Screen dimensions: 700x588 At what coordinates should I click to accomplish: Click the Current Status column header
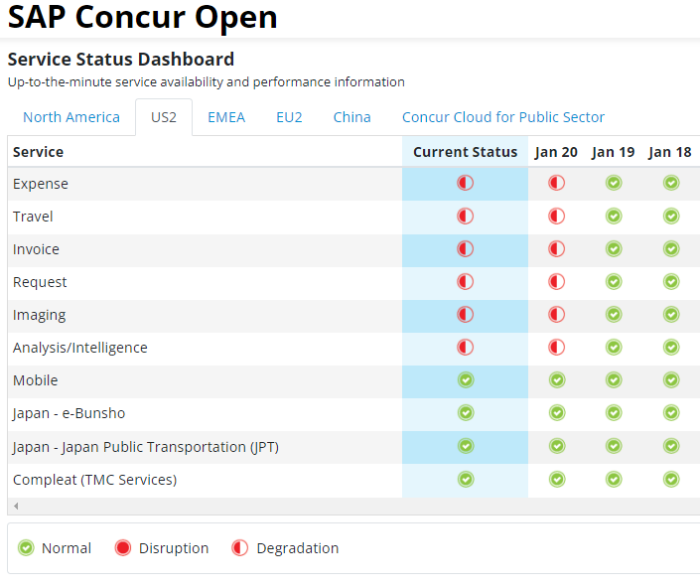[466, 152]
